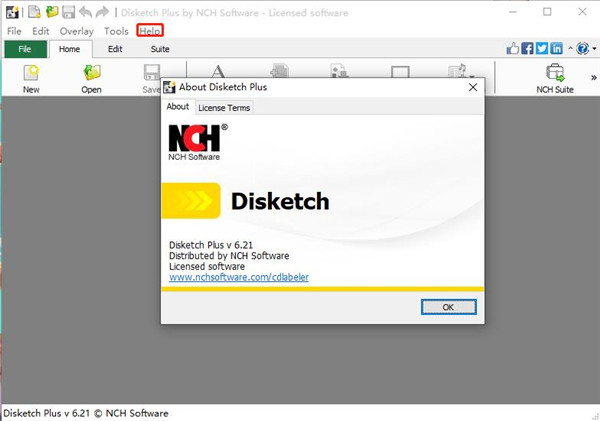Click the thumbs-up like icon

pos(513,49)
